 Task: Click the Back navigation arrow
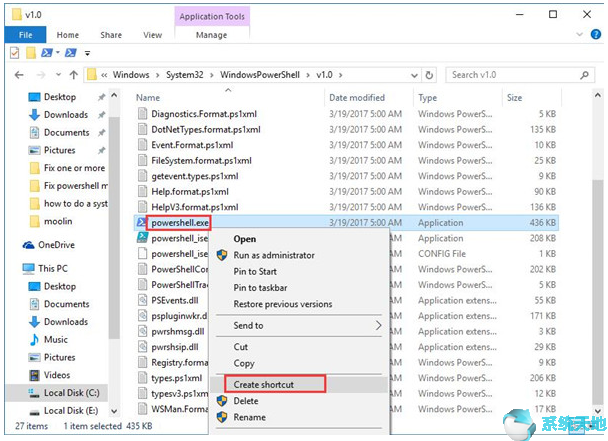pos(19,75)
